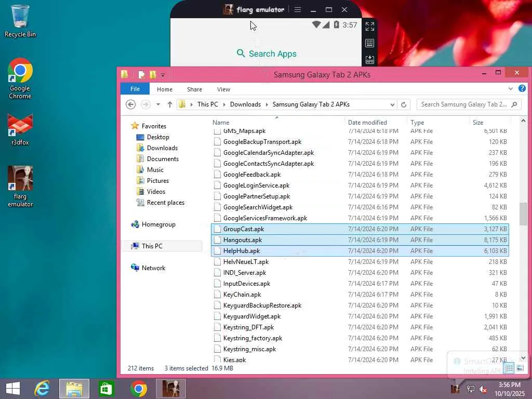Screen dimensions: 532x399
Task: Select the GoogleLoginService.apk file
Action: click(360, 185)
